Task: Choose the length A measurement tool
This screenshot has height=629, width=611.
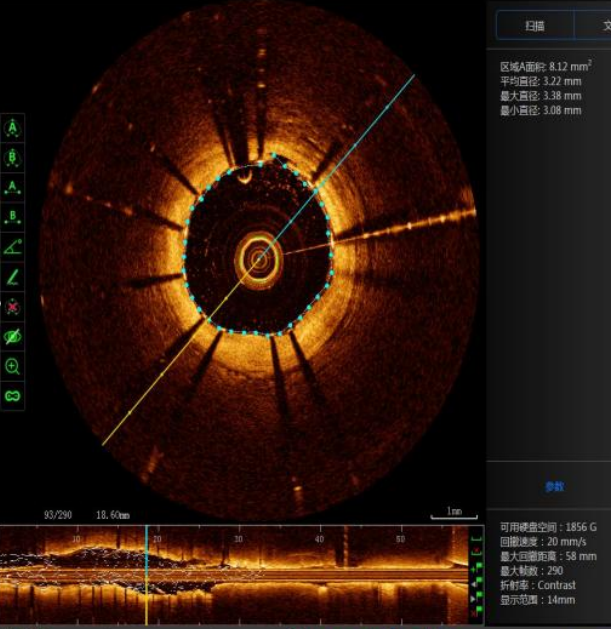Action: [13, 187]
